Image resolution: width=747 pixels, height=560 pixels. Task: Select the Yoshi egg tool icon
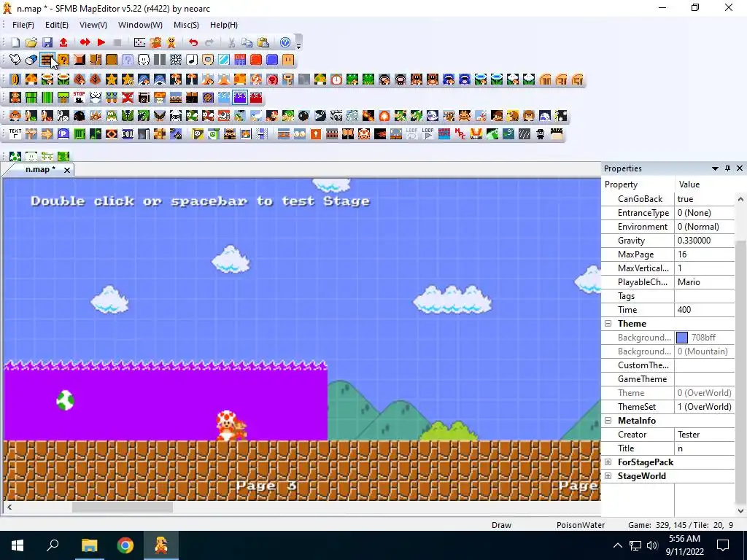(15, 156)
